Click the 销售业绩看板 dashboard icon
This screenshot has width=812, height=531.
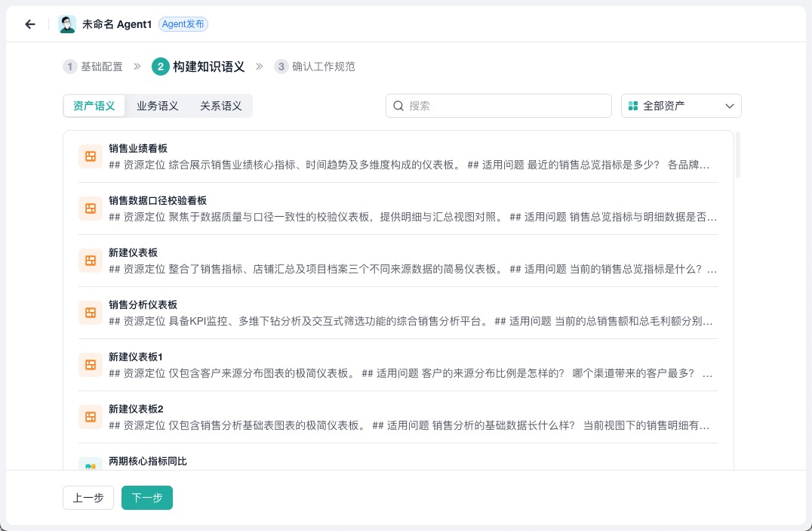tap(91, 156)
